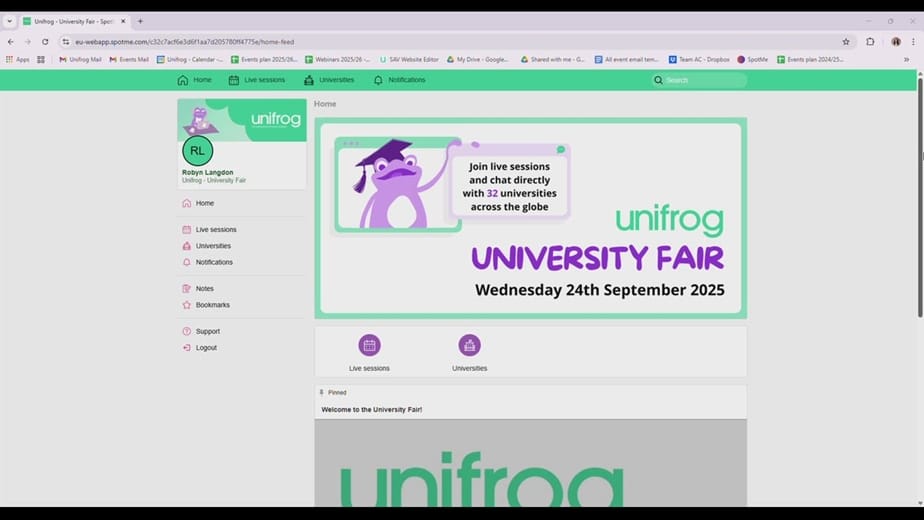
Task: Click the Robyn Langdon profile name
Action: click(207, 172)
